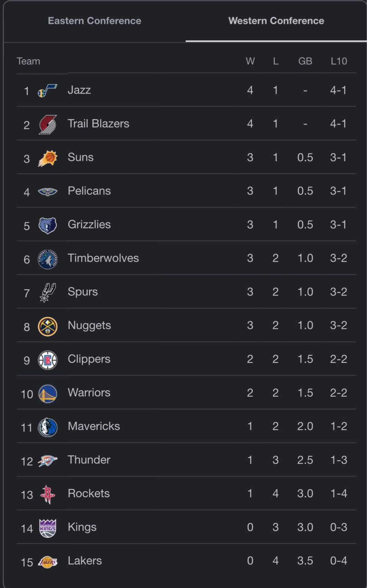This screenshot has width=367, height=588.
Task: Click the Rockets team name
Action: coord(89,493)
